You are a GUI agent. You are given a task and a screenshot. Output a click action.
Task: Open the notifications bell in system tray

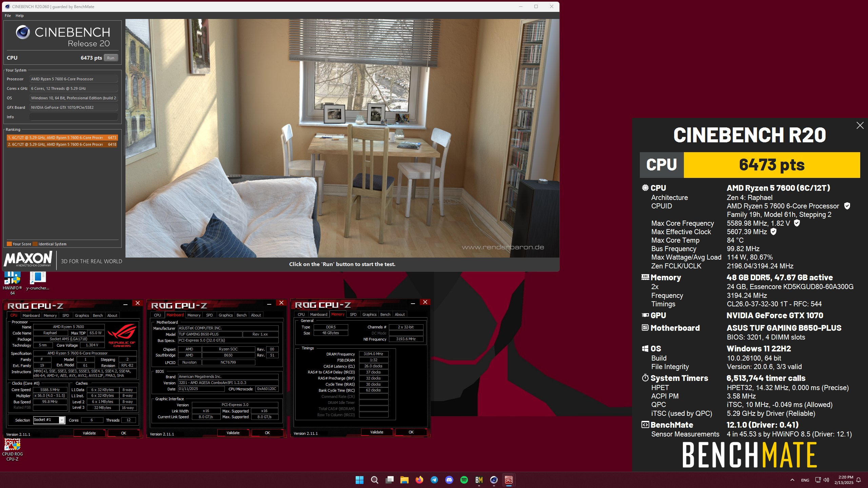click(x=859, y=480)
